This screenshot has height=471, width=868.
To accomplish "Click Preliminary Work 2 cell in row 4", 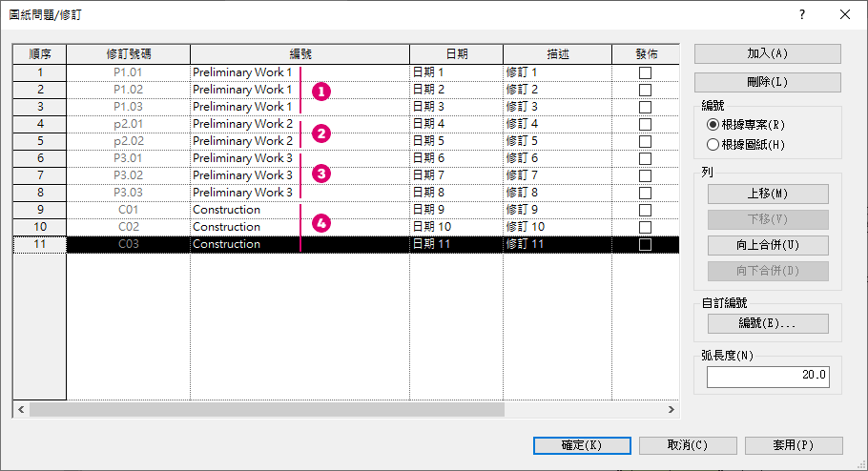I will click(300, 124).
